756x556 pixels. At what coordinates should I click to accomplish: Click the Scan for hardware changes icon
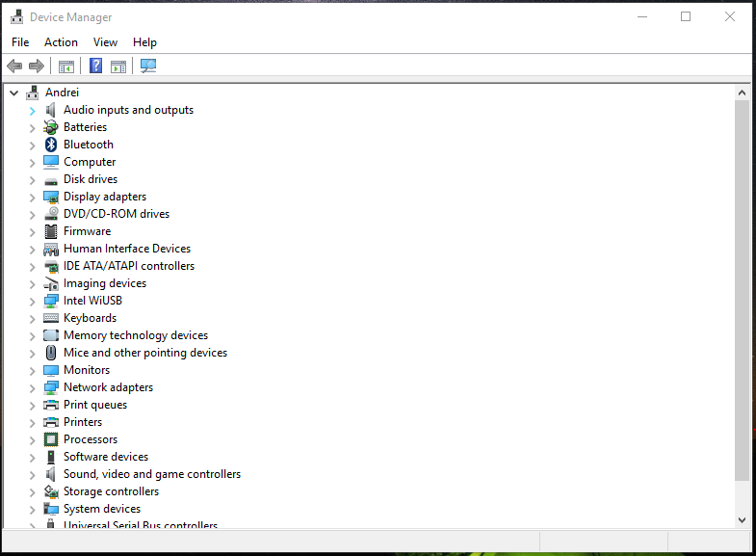(148, 66)
